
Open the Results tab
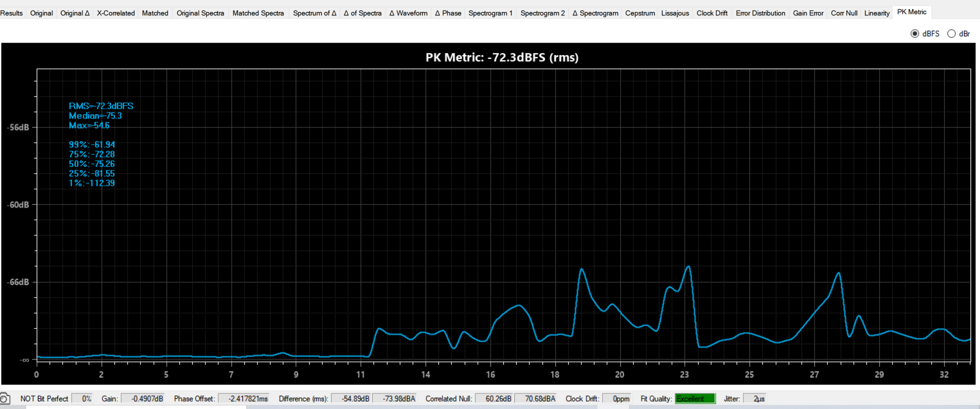click(11, 13)
